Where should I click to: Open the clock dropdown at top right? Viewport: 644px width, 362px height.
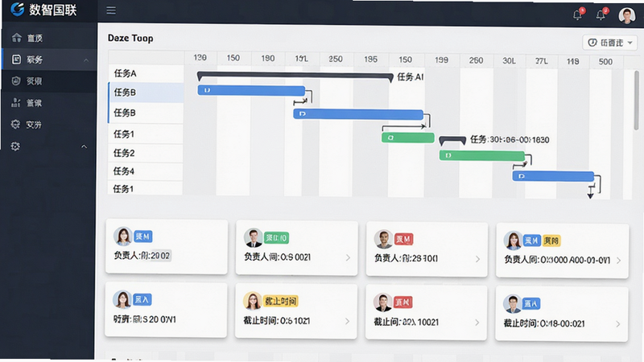(610, 43)
